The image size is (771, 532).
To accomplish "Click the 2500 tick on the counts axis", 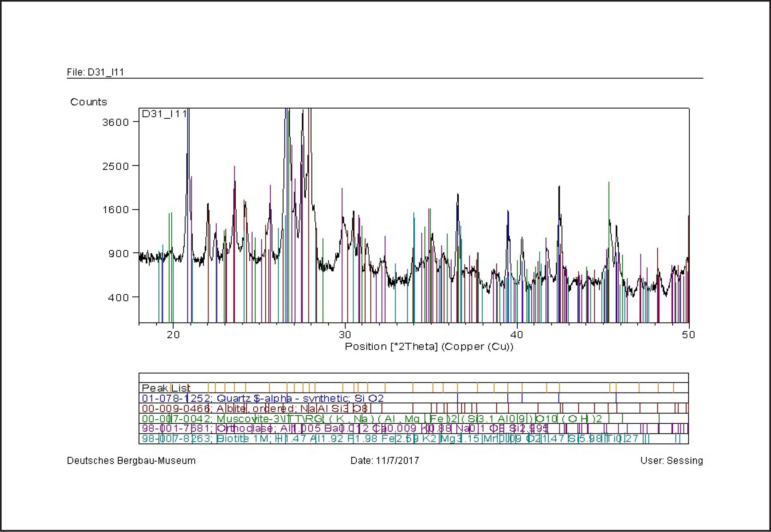I will (115, 166).
